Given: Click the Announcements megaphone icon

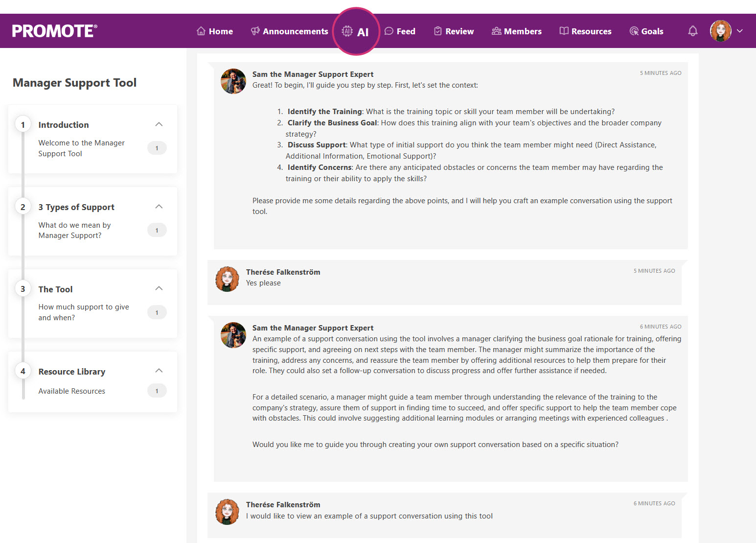Looking at the screenshot, I should [x=255, y=31].
